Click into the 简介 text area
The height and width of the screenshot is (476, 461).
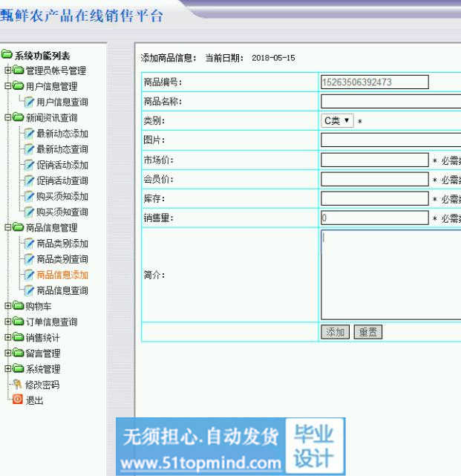(390, 275)
